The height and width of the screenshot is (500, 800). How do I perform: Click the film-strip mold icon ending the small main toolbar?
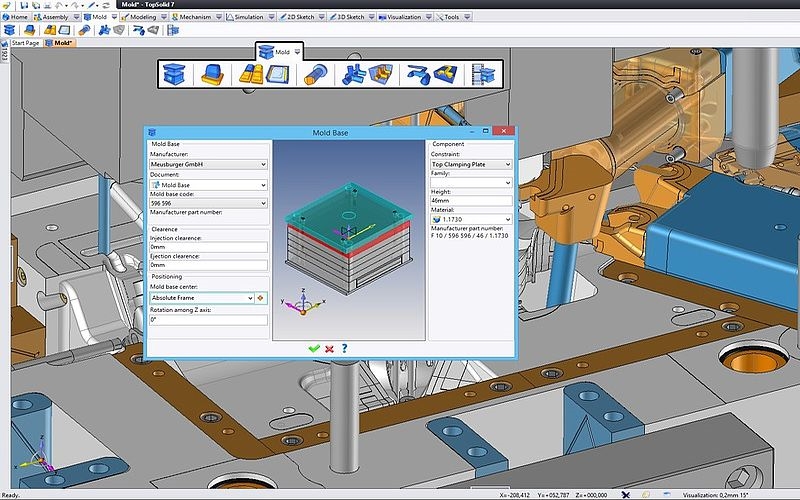click(173, 30)
